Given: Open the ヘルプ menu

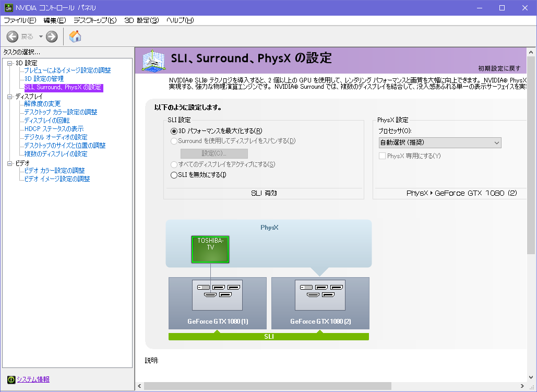Looking at the screenshot, I should (x=181, y=20).
